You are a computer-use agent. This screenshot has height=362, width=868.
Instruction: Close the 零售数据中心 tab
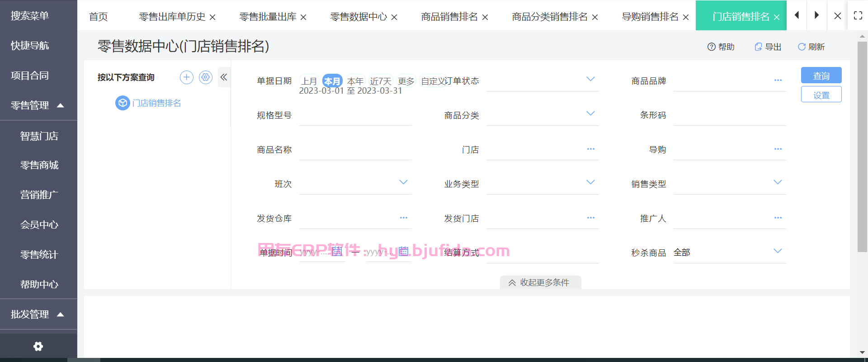(394, 17)
